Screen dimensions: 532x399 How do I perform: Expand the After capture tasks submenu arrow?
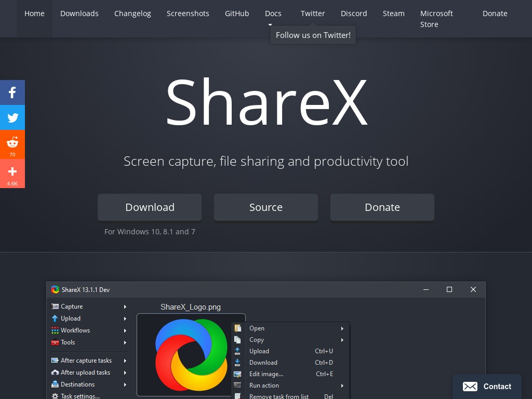click(x=125, y=361)
